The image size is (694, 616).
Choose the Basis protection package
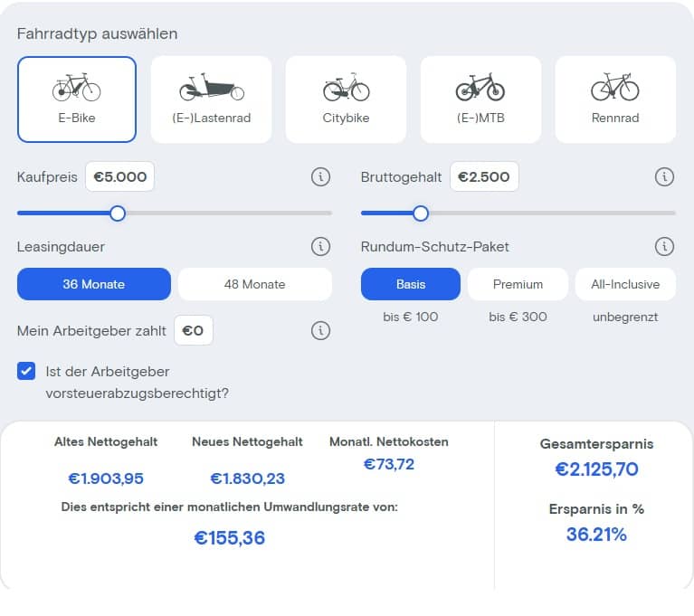click(x=411, y=284)
